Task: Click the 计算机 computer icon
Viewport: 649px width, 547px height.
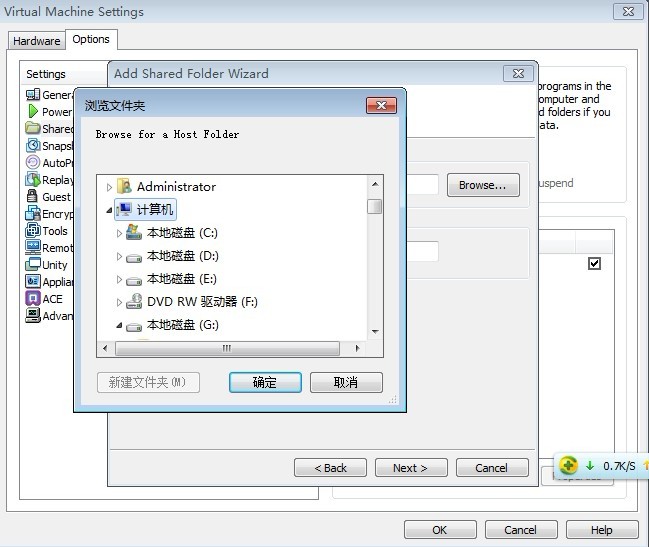Action: [124, 209]
